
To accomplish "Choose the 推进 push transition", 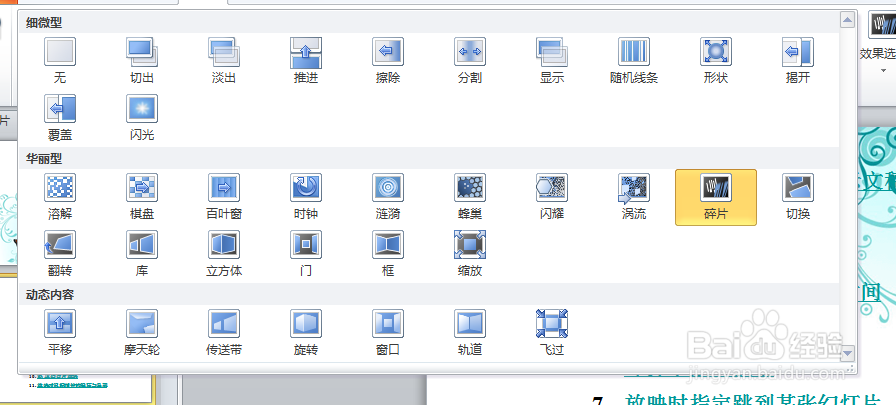I will pos(306,61).
